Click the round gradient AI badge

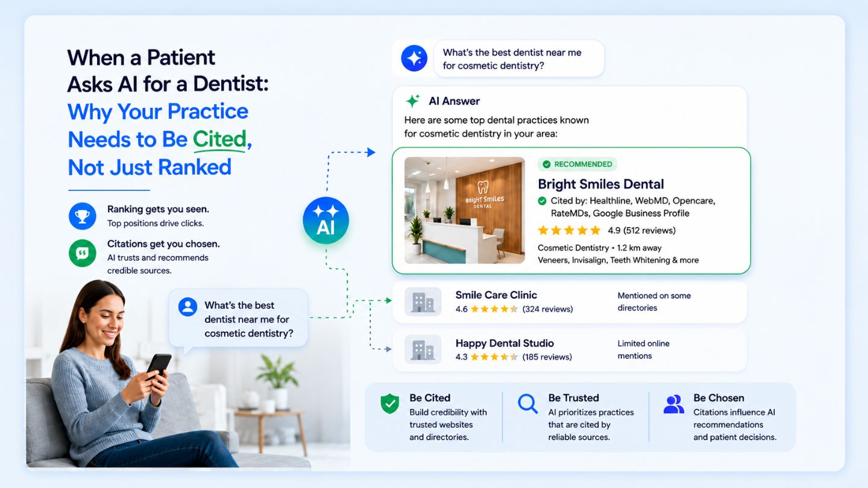click(325, 221)
